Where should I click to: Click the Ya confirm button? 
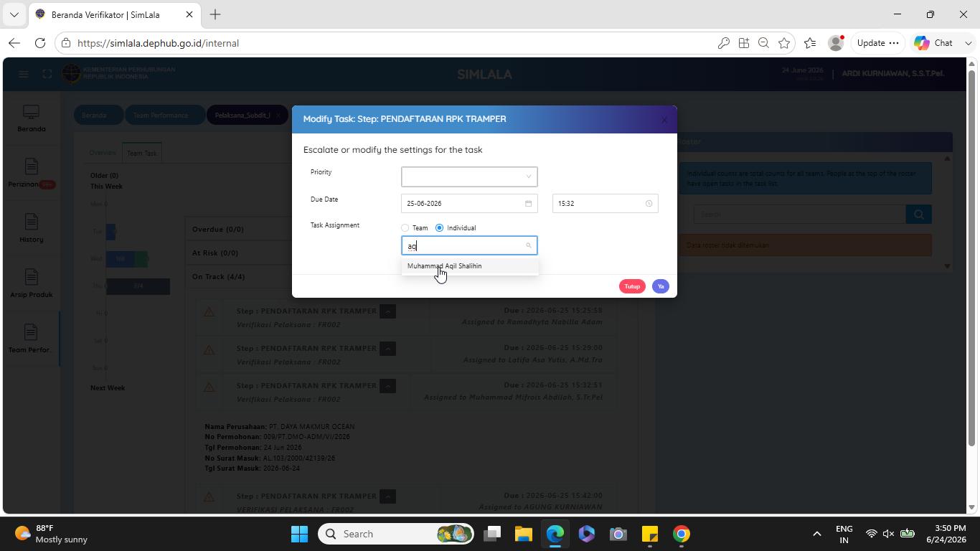(x=661, y=286)
